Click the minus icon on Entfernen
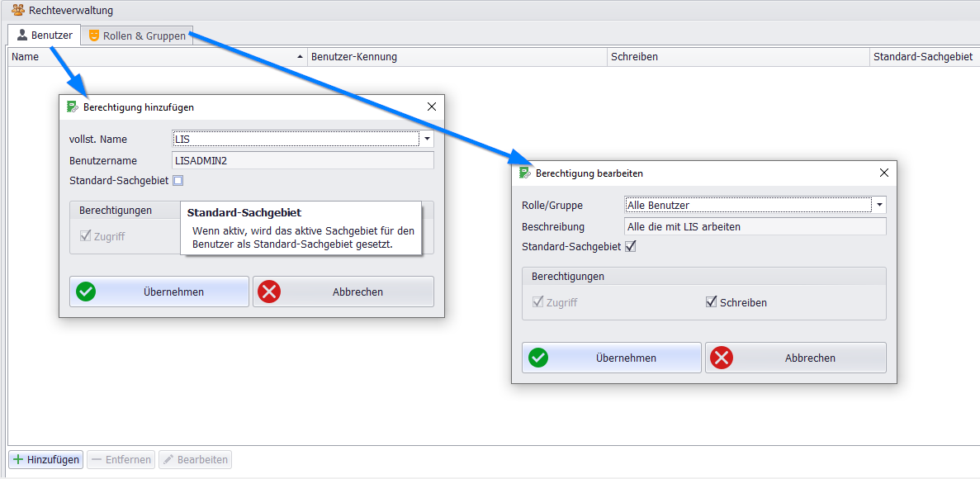980x479 pixels. coord(96,459)
